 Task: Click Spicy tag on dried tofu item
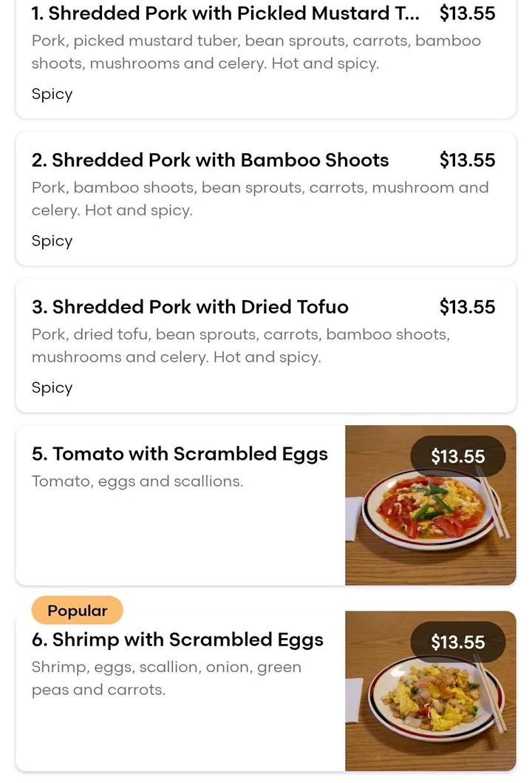52,387
